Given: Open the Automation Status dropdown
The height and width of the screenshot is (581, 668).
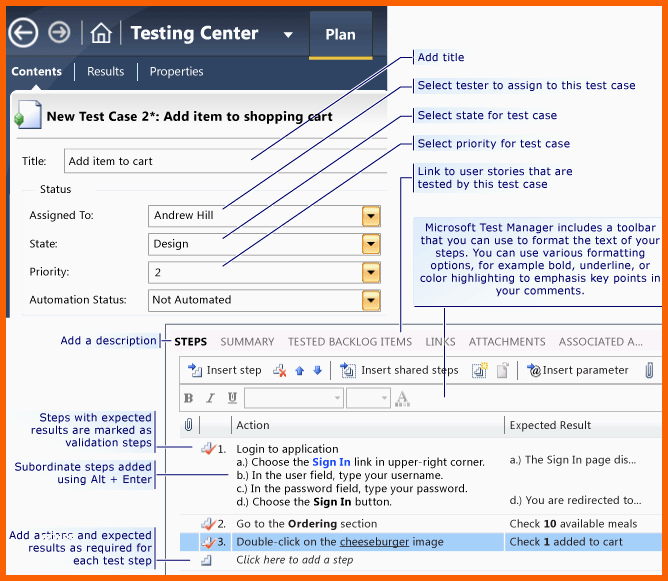Looking at the screenshot, I should click(371, 301).
